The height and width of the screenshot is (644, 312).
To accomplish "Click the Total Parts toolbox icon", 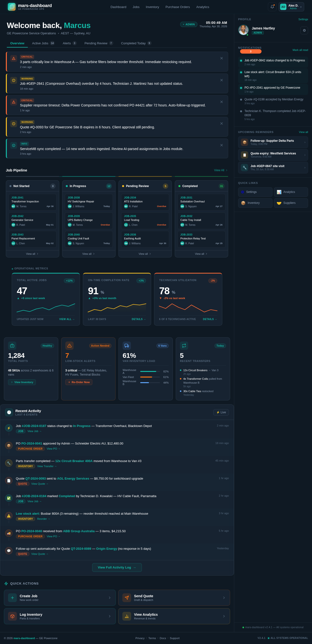I will 12,345.
